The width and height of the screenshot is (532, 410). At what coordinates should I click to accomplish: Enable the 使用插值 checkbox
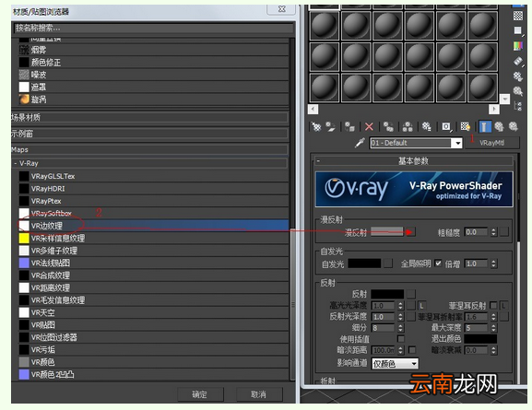point(401,339)
